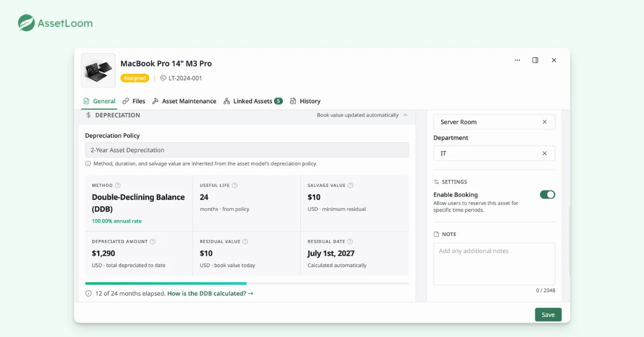Open the History tab
Viewport: 644px width, 337px height.
coord(305,101)
